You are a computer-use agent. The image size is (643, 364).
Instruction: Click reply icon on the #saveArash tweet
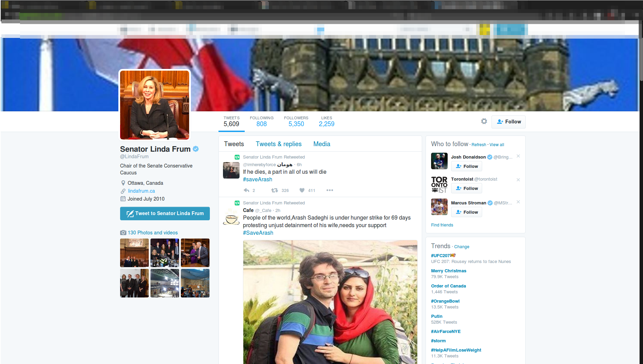click(x=246, y=190)
